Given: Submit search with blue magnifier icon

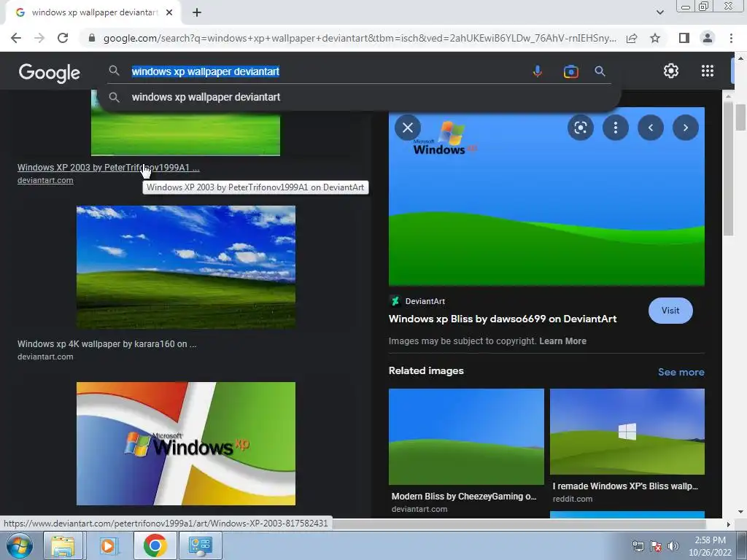Looking at the screenshot, I should [x=600, y=71].
